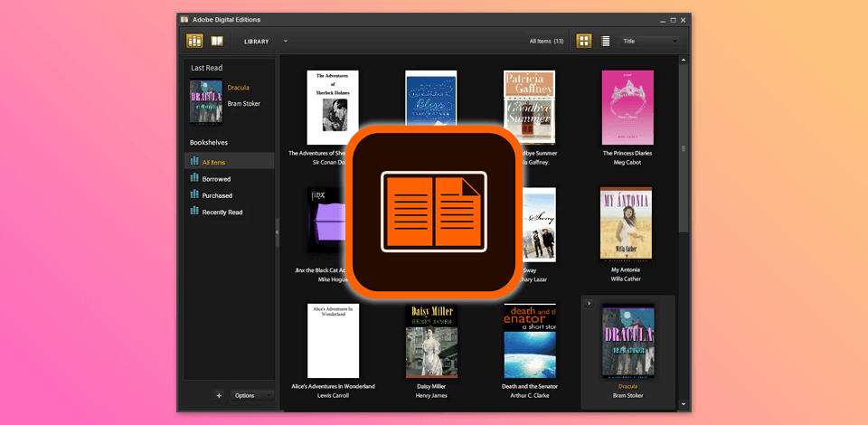This screenshot has height=425, width=868.
Task: Open the Dracula cover under Last Read
Action: [205, 101]
